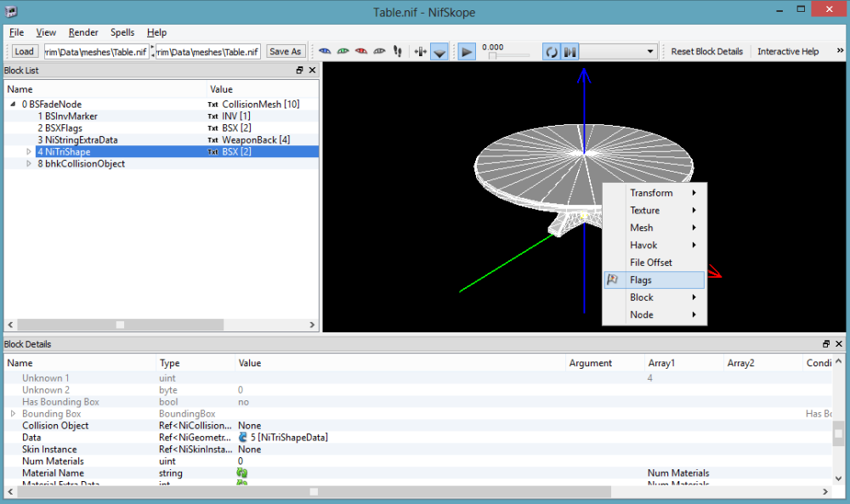Select the 1 BSInvMarker block

tap(68, 116)
